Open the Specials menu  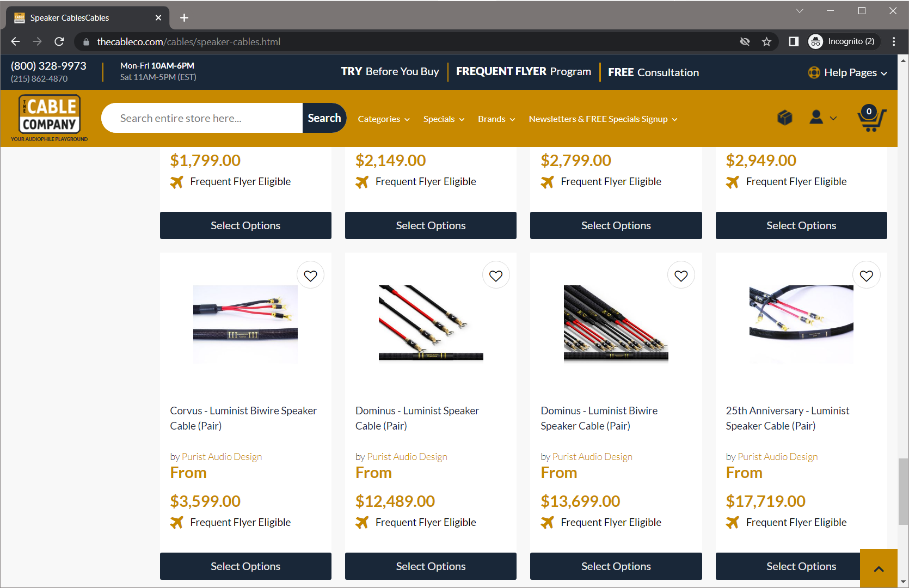click(x=444, y=119)
